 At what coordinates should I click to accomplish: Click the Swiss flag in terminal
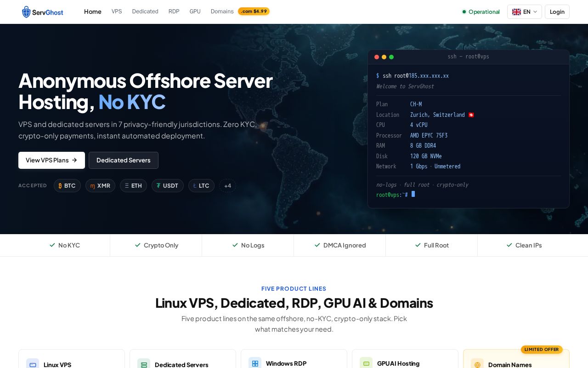tap(471, 115)
